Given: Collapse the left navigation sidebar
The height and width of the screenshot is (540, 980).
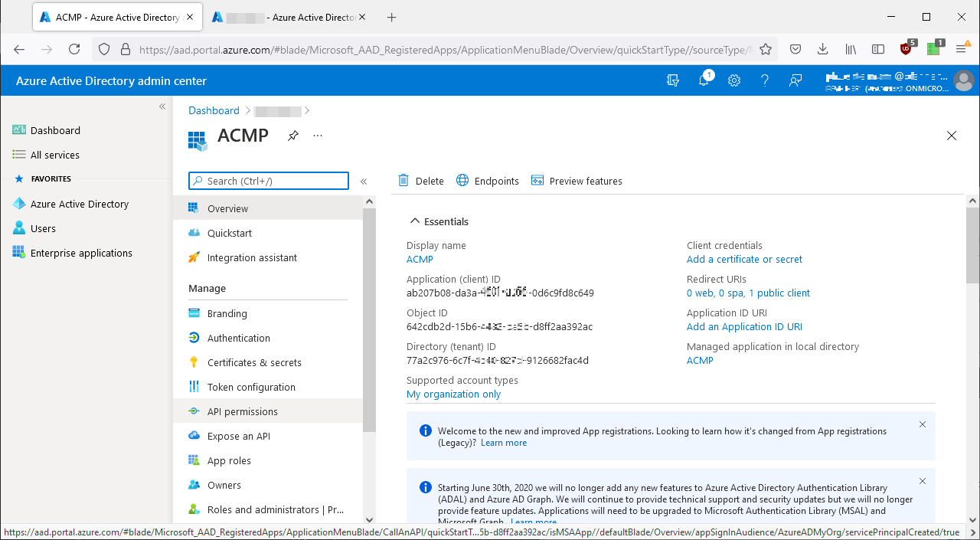Looking at the screenshot, I should [162, 106].
